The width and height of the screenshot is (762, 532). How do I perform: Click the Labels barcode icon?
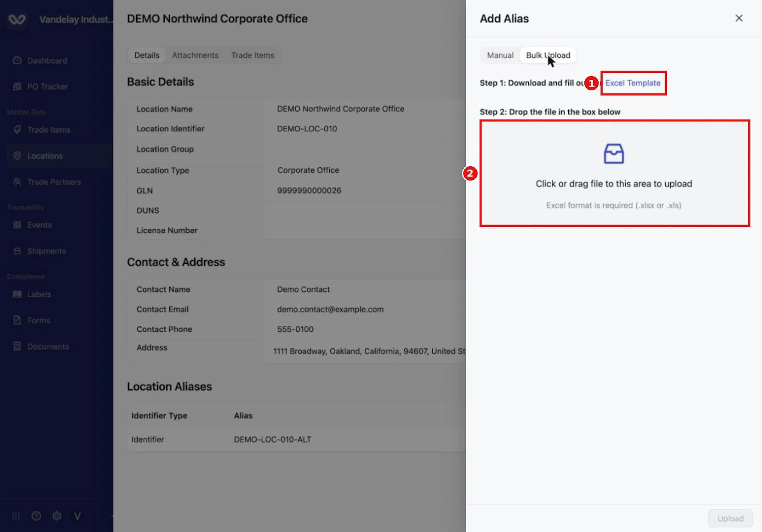pos(17,294)
